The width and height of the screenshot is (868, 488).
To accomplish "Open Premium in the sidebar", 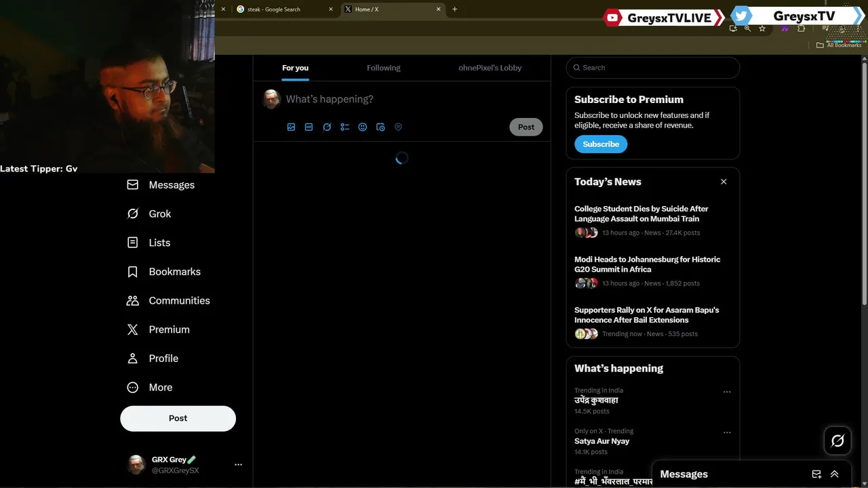I will (x=158, y=329).
